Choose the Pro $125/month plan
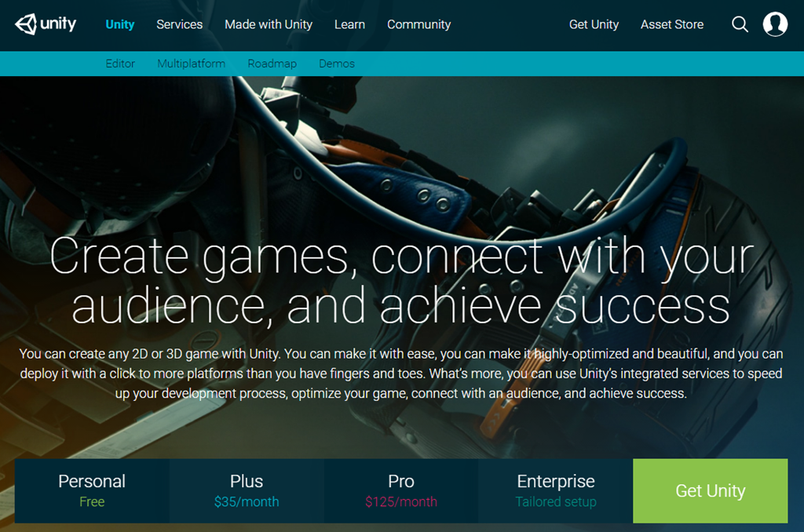Viewport: 804px width, 532px height. (x=401, y=491)
